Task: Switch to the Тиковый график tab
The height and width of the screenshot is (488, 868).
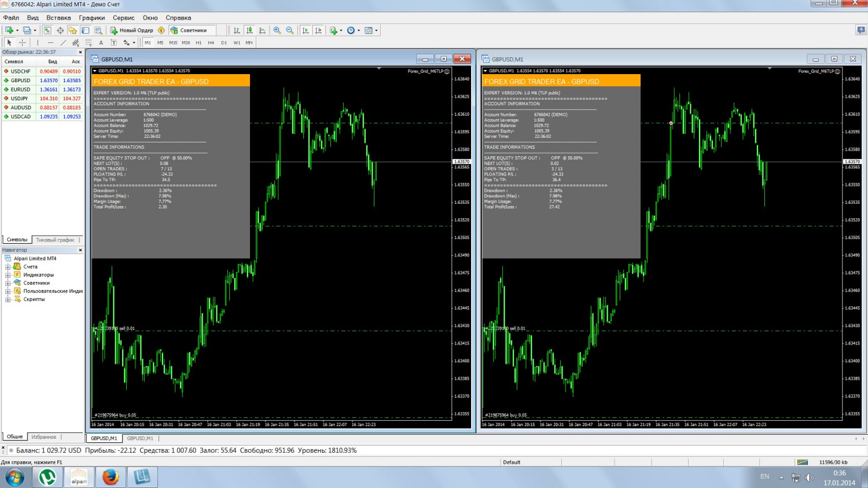Action: coord(55,240)
